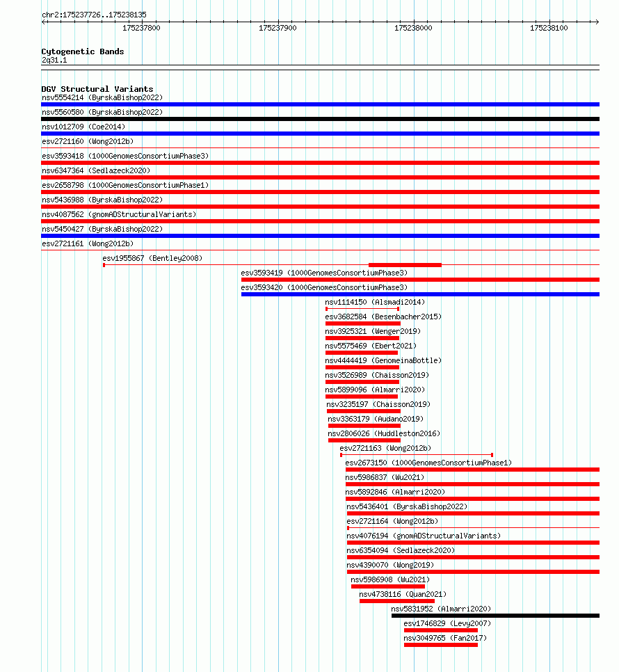Select nsv1114150 (Alsmadi2014) label
This screenshot has width=619, height=672.
[375, 302]
